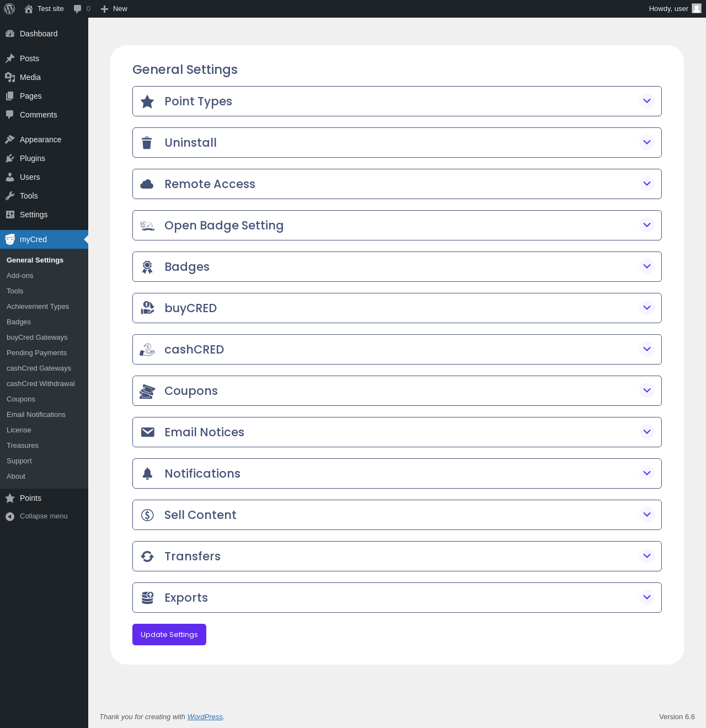This screenshot has width=706, height=728.
Task: Click the dollar icon for Sell Content
Action: pyautogui.click(x=147, y=515)
